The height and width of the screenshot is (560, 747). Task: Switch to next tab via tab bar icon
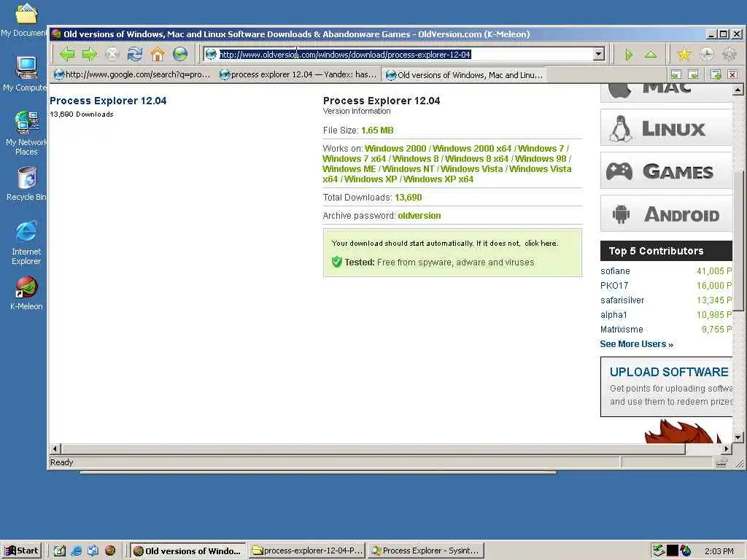[x=694, y=75]
